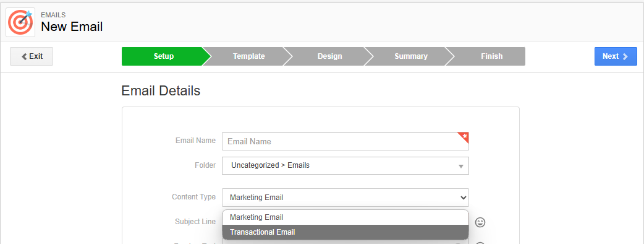Focus the Email Name text field

(345, 141)
